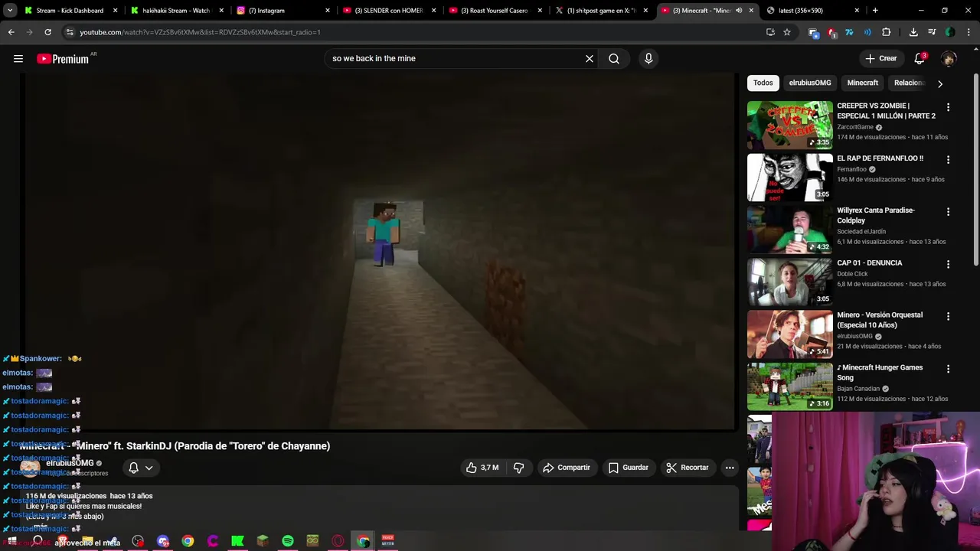Open Voicemeeter from the taskbar
980x551 pixels.
click(x=387, y=541)
